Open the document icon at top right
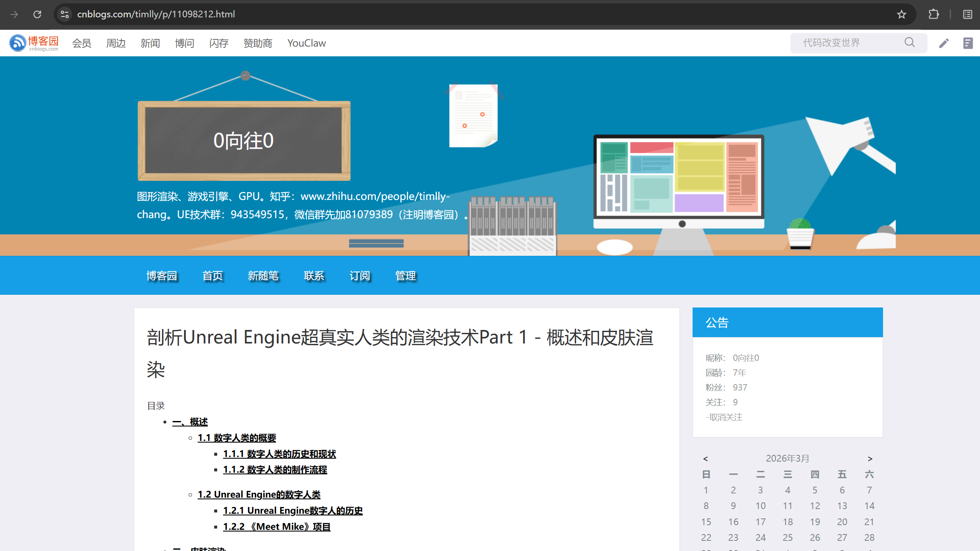Viewport: 980px width, 551px height. tap(968, 43)
